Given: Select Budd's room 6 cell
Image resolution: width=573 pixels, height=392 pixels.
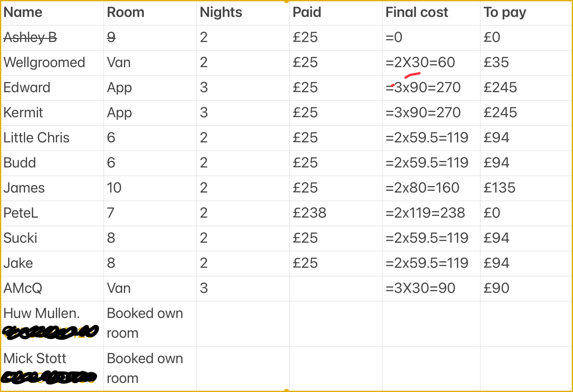Looking at the screenshot, I should 150,163.
